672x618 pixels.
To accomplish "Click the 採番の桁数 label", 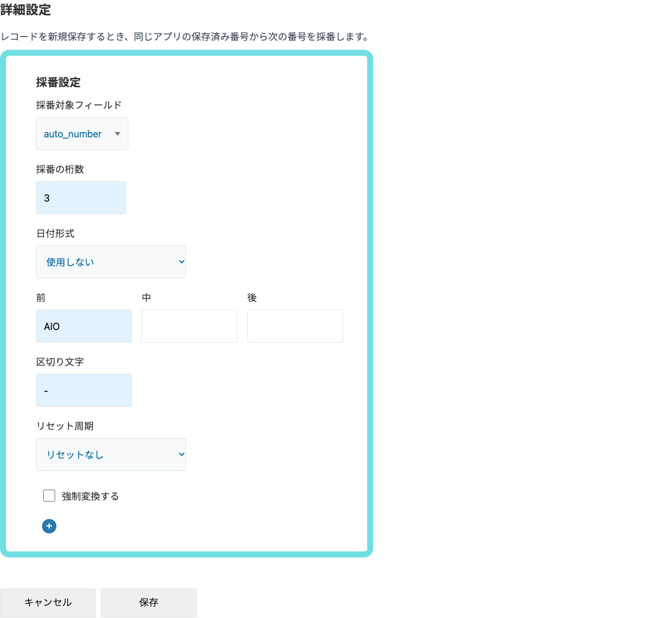I will (60, 169).
